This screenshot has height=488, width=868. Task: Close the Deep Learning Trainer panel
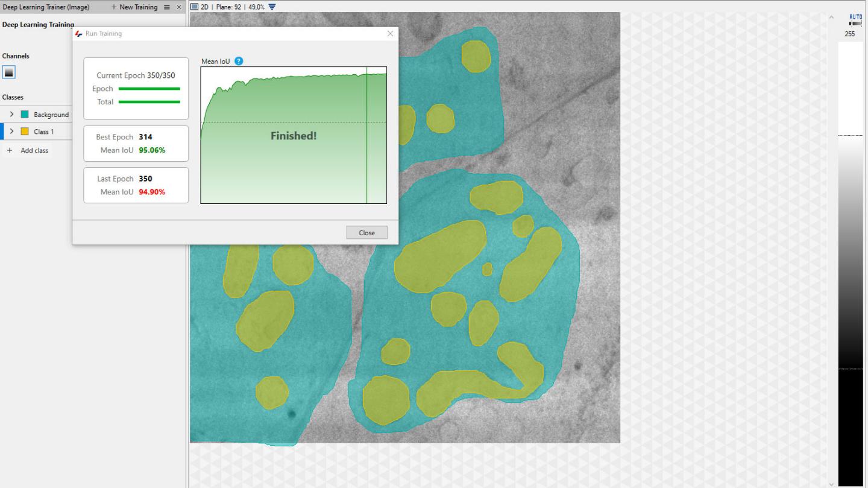point(178,7)
